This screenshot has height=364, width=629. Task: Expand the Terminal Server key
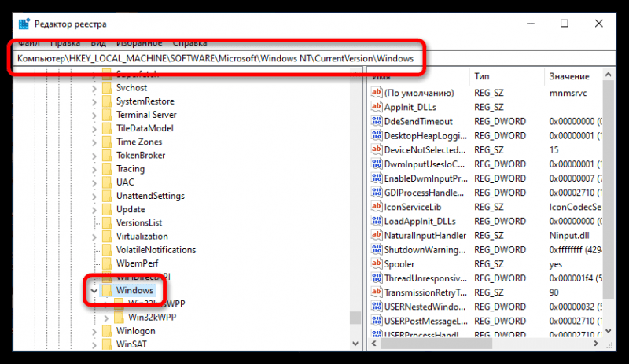point(94,116)
